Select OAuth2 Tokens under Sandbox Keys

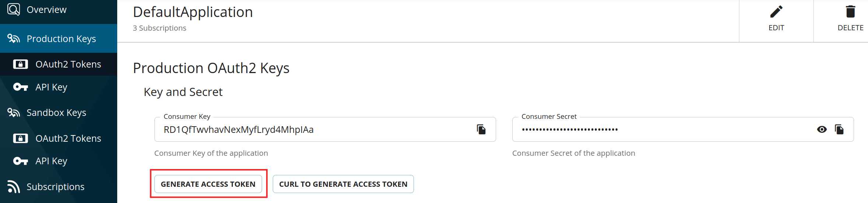tap(68, 138)
